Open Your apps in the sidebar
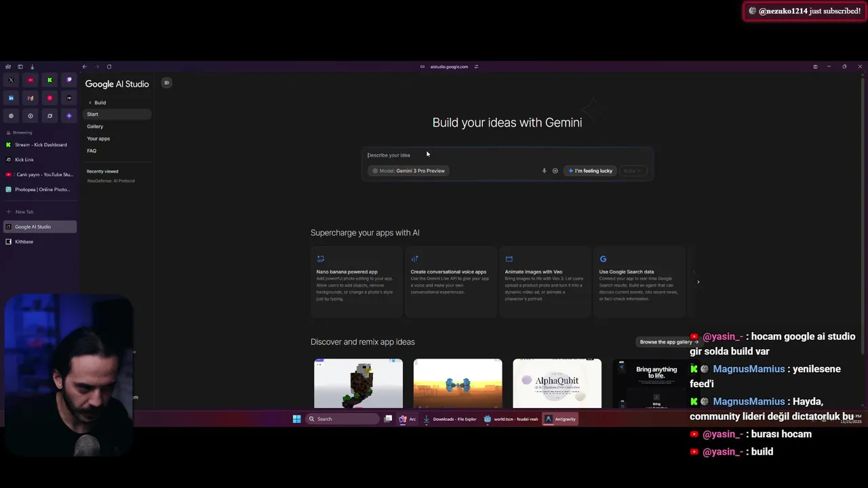The height and width of the screenshot is (488, 868). pyautogui.click(x=98, y=138)
